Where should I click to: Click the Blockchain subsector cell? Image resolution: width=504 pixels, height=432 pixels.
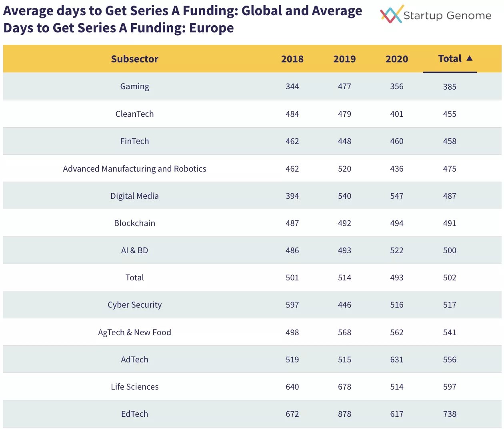pos(134,223)
